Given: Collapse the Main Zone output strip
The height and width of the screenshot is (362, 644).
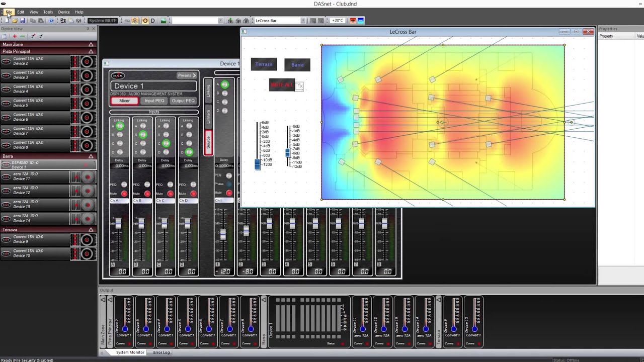Looking at the screenshot, I should pyautogui.click(x=103, y=300).
